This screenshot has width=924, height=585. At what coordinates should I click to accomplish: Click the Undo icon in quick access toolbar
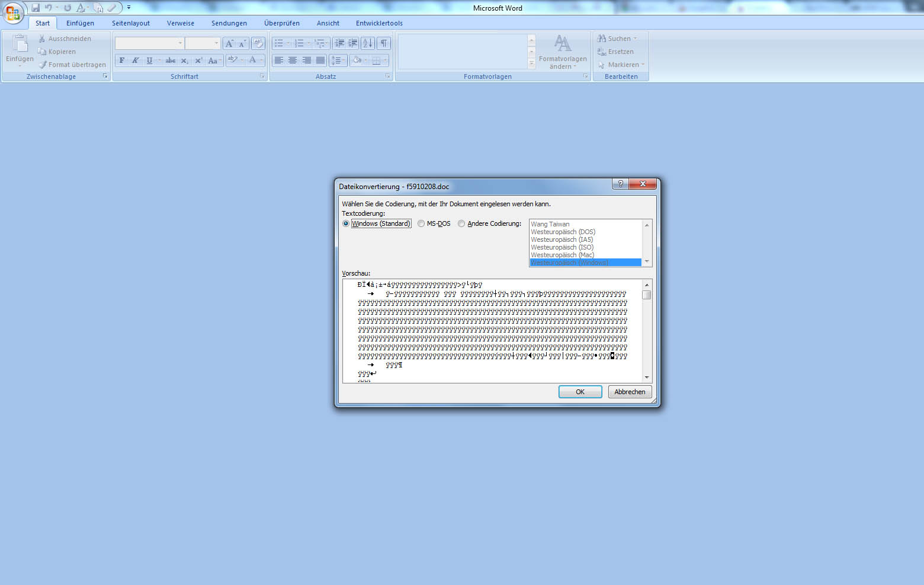(x=49, y=8)
